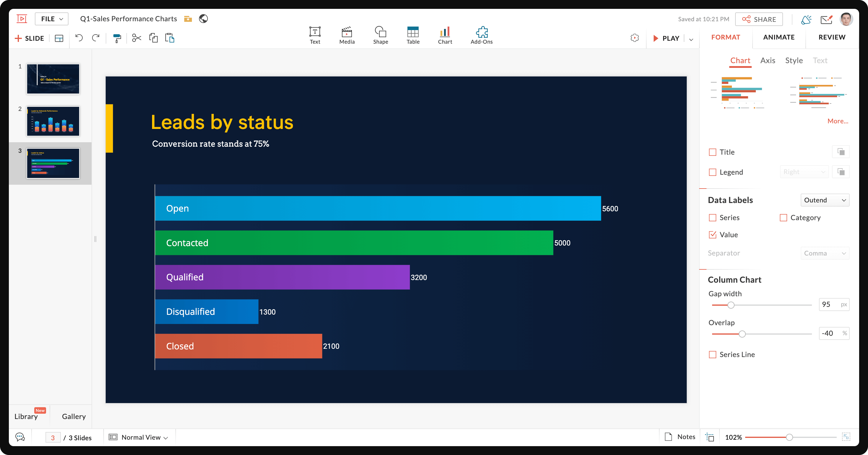868x455 pixels.
Task: Enable the chart Title checkbox
Action: coord(713,152)
